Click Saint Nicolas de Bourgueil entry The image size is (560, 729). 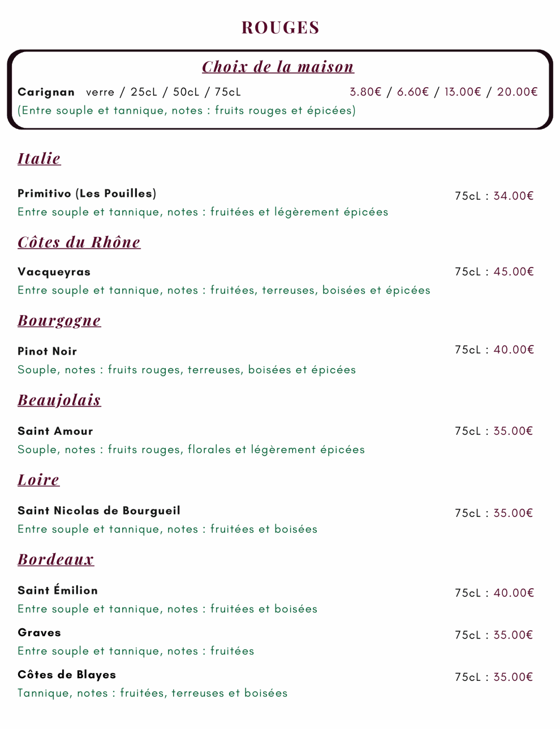click(x=99, y=511)
